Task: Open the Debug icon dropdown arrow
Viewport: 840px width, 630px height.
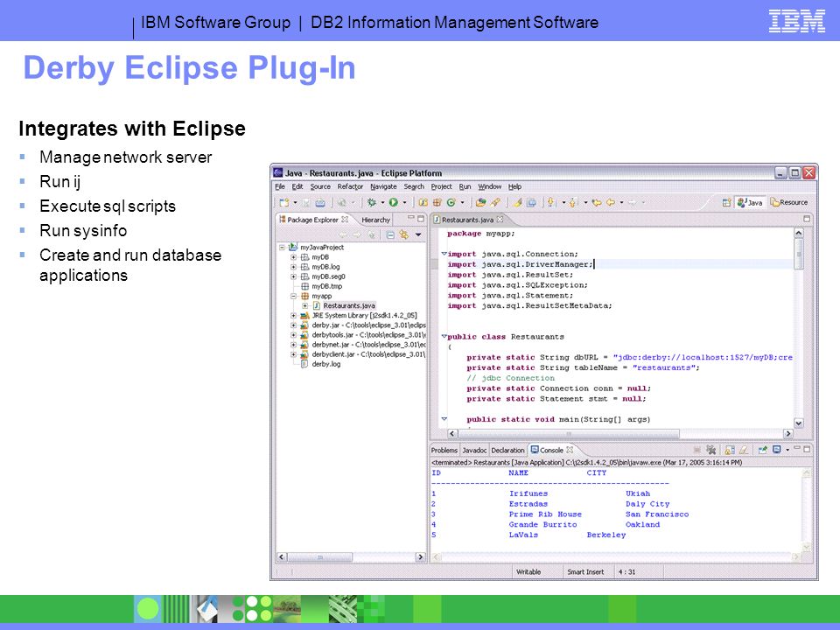Action: coord(382,202)
